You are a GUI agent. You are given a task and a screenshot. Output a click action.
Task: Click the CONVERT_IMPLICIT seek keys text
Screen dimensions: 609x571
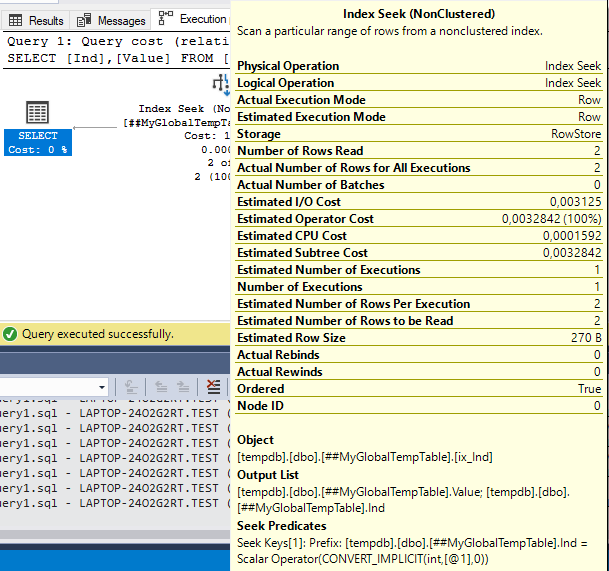tap(412, 551)
